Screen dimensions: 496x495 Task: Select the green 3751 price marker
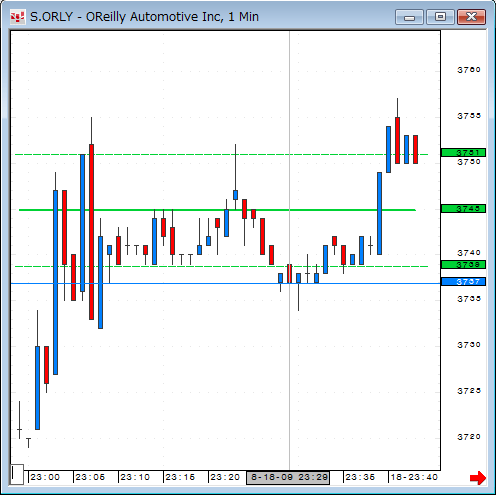coord(463,153)
